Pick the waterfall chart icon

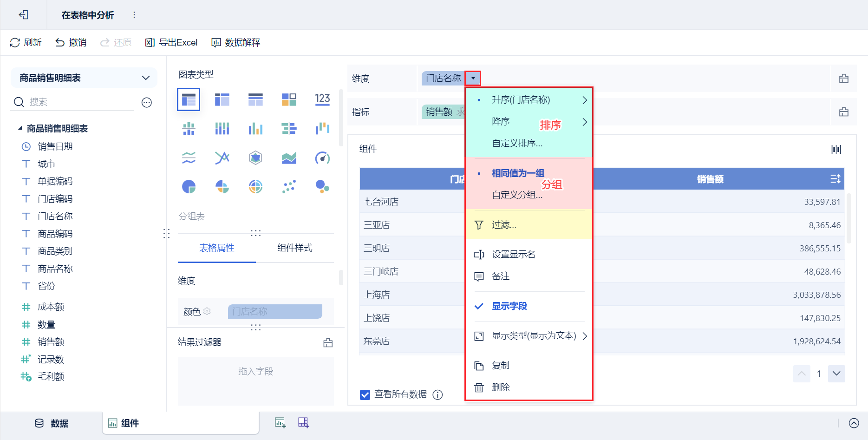(322, 129)
